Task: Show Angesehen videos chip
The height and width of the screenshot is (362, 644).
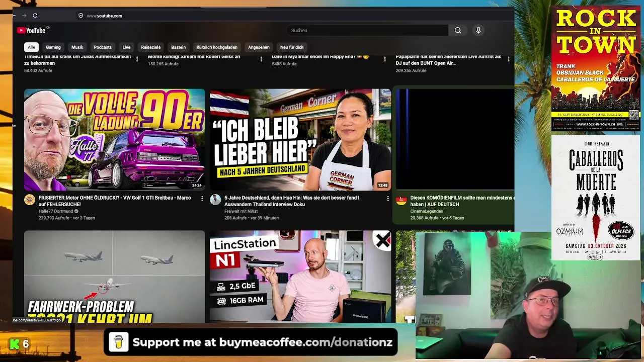Action: [x=259, y=47]
